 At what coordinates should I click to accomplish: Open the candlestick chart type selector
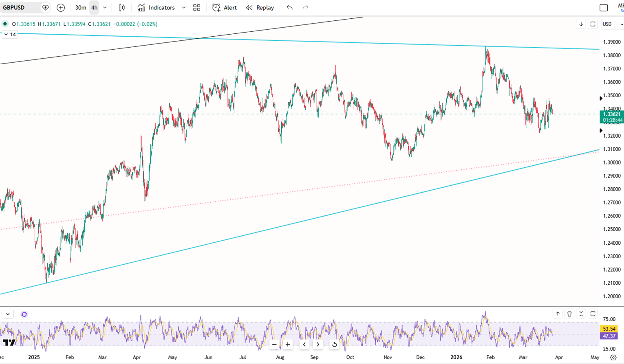121,8
